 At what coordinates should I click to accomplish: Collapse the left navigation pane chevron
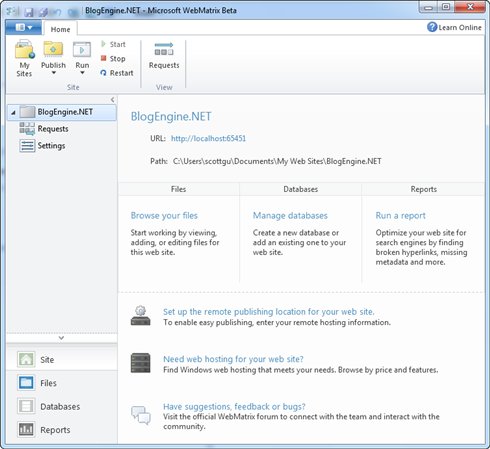(112, 99)
